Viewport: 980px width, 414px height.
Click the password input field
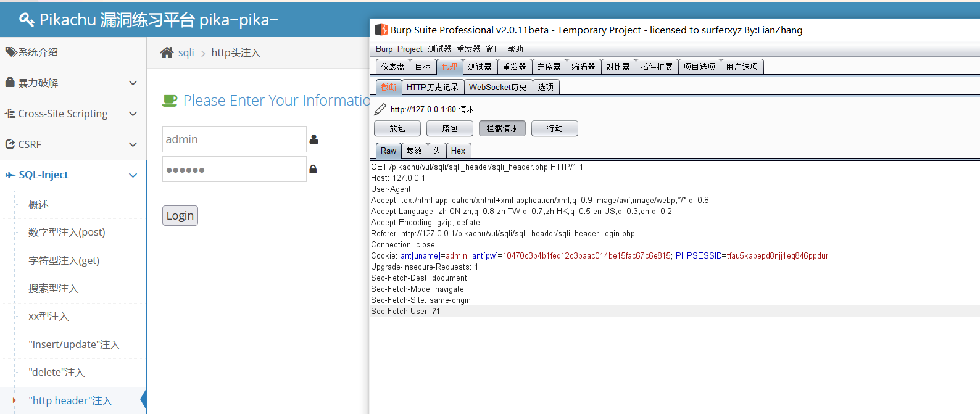[235, 169]
